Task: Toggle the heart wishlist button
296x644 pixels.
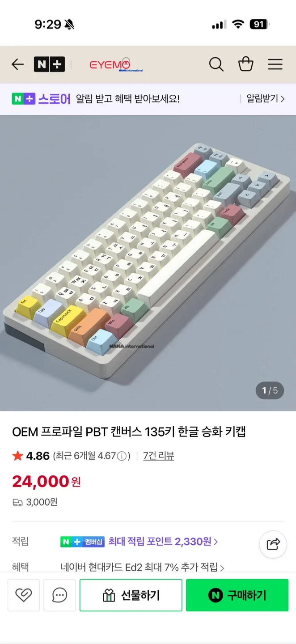Action: 24,595
